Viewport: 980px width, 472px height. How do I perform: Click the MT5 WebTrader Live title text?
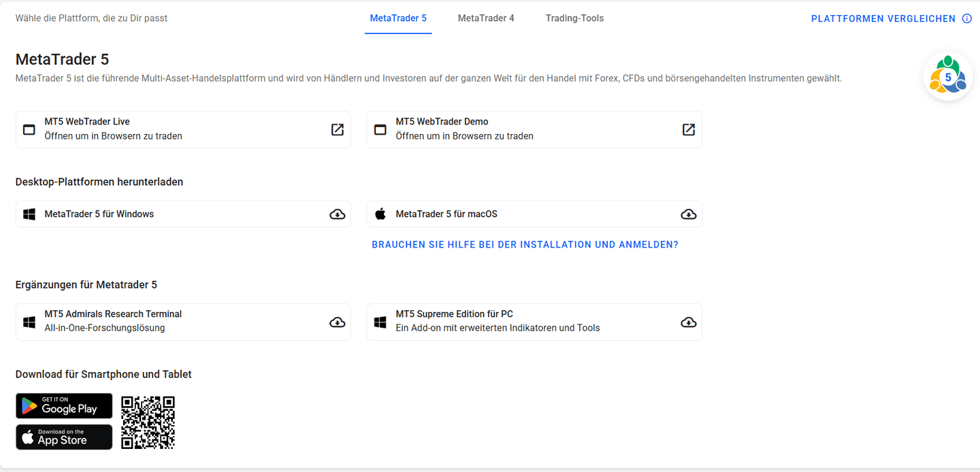click(87, 122)
